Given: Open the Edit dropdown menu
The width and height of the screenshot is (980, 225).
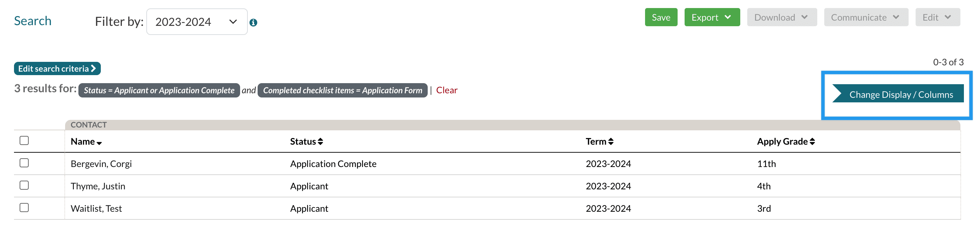Looking at the screenshot, I should pos(937,17).
